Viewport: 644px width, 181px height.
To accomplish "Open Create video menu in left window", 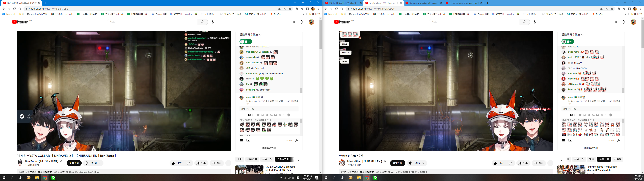I will click(x=294, y=22).
